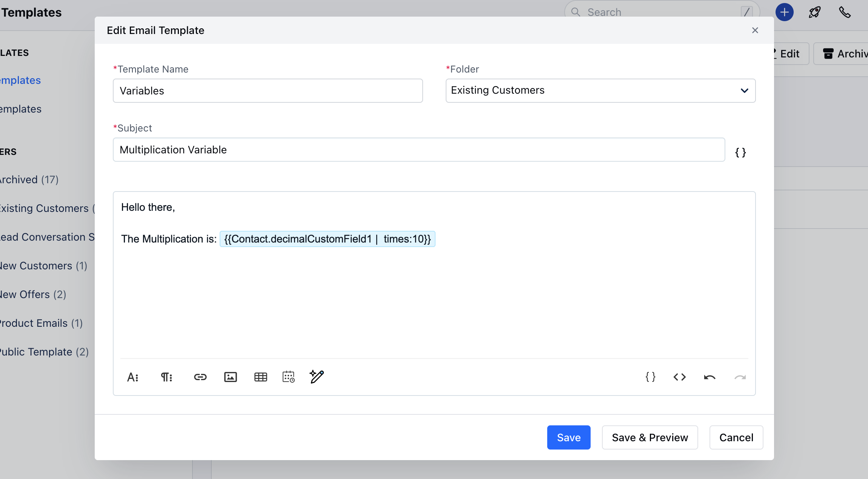Select the Existing Customers folder option
Viewport: 868px width, 479px height.
[x=600, y=90]
